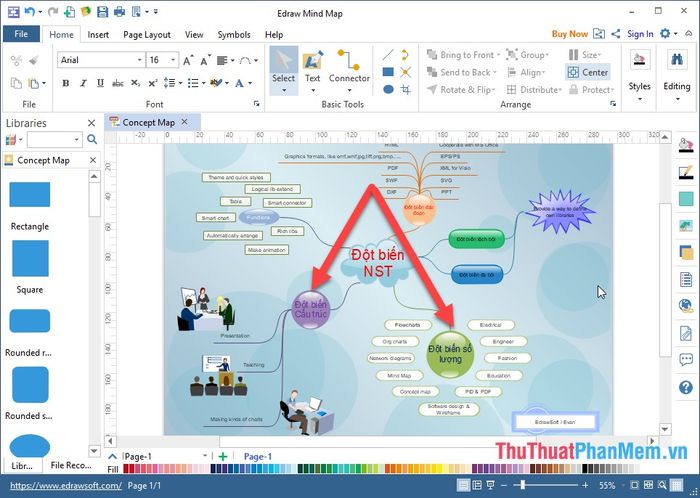Screen dimensions: 700x498
Task: Open File Recovery tab at panel bottom
Action: [x=71, y=465]
